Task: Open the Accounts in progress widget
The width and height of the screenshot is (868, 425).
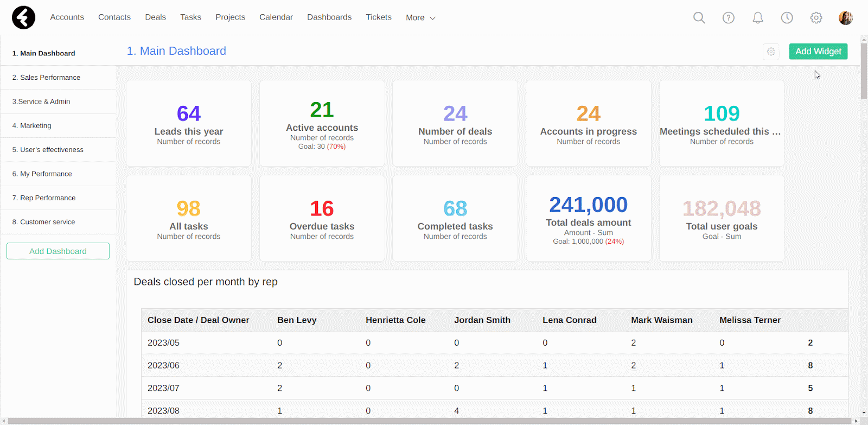Action: point(589,123)
